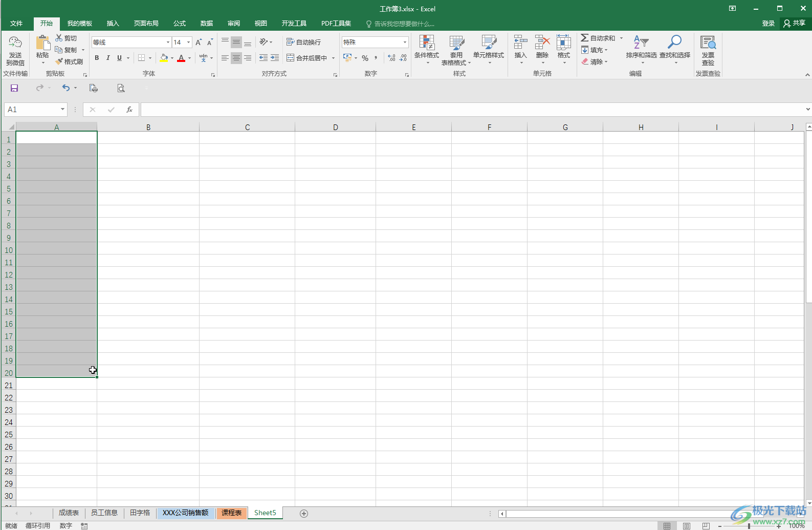Viewport: 812px width, 530px height.
Task: Click the Delete cells icon
Action: [542, 43]
